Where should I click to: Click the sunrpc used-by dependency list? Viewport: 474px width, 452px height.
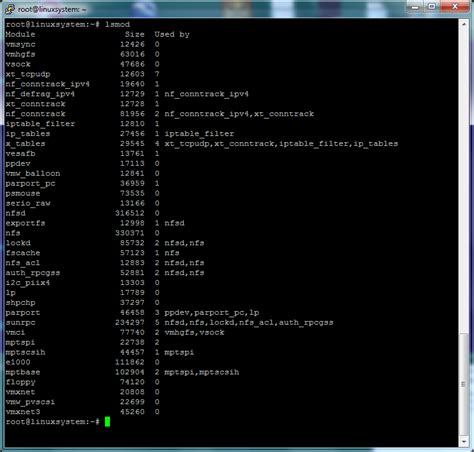point(249,322)
